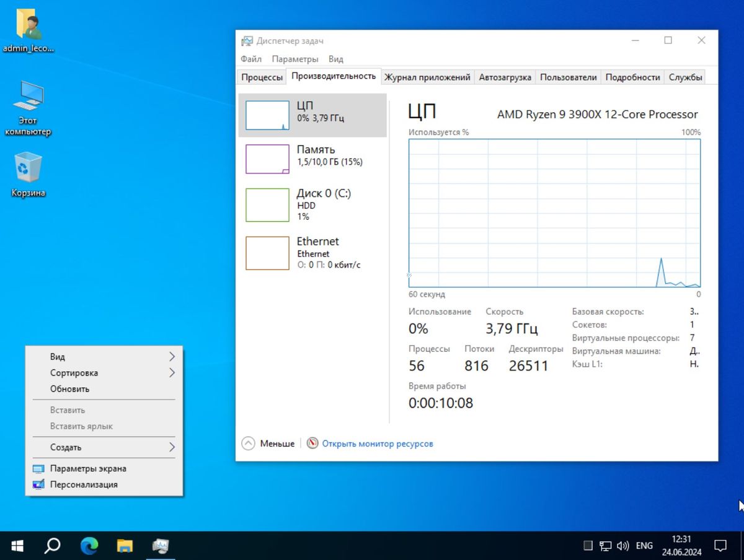
Task: Open the Параметры menu in Task Manager
Action: [x=294, y=59]
